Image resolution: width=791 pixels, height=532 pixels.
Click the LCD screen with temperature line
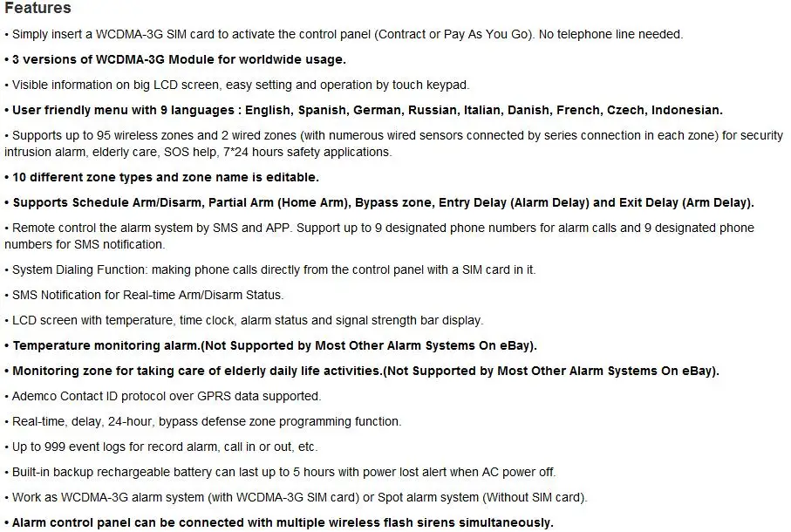[x=243, y=320]
